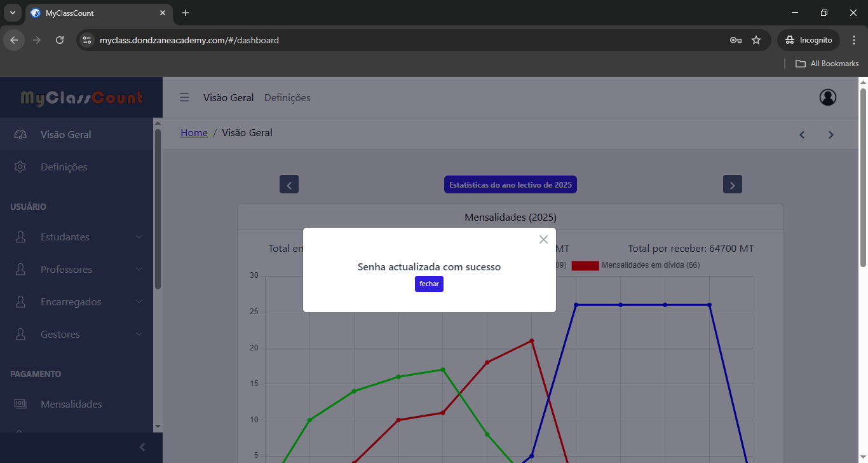
Task: Select the Visão Geral top navigation tab
Action: [x=228, y=98]
